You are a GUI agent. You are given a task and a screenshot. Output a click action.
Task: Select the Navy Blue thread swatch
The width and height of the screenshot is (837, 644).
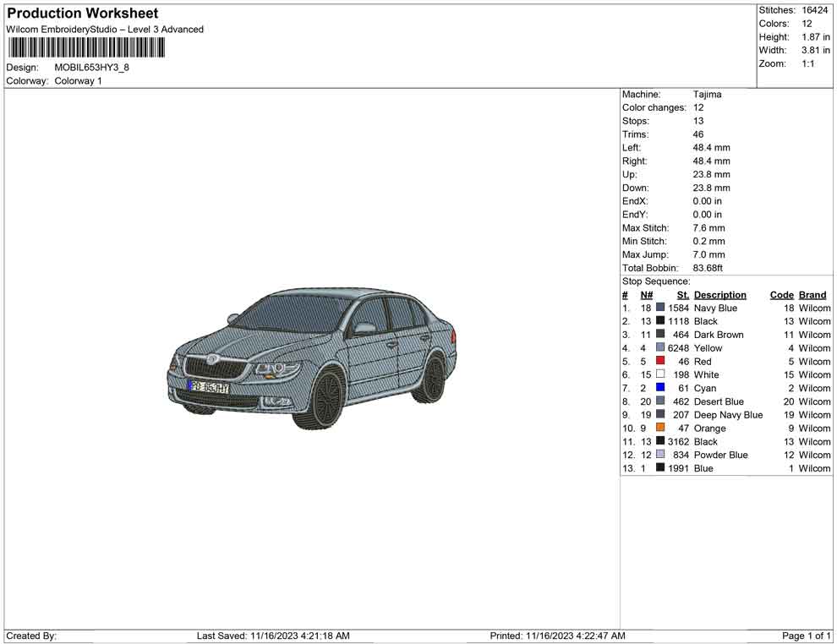(x=660, y=308)
